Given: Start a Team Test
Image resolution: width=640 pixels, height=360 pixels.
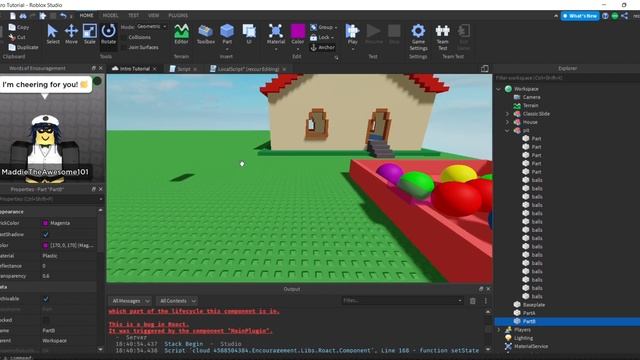Looking at the screenshot, I should click(x=442, y=37).
